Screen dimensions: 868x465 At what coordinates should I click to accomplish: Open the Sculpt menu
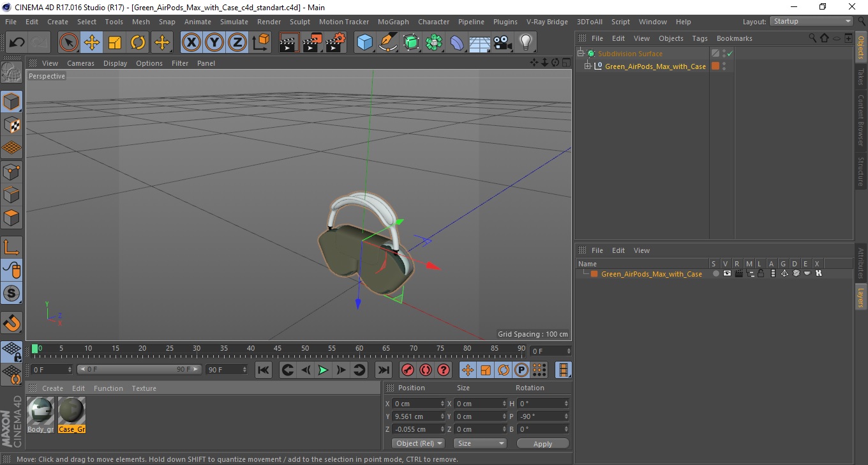click(300, 22)
